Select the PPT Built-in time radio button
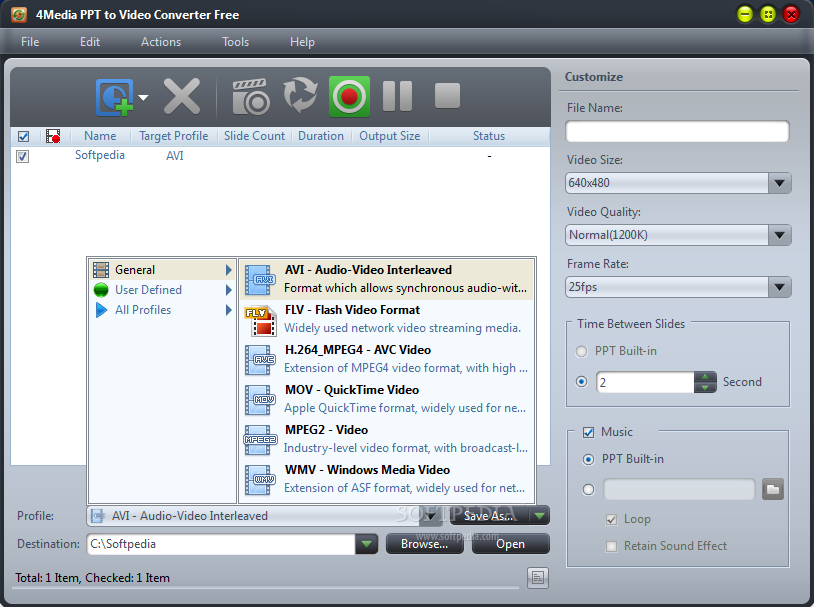The width and height of the screenshot is (814, 607). 581,352
